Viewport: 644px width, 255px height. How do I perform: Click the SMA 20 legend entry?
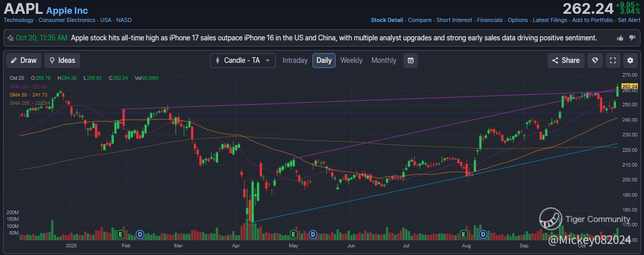(x=29, y=86)
